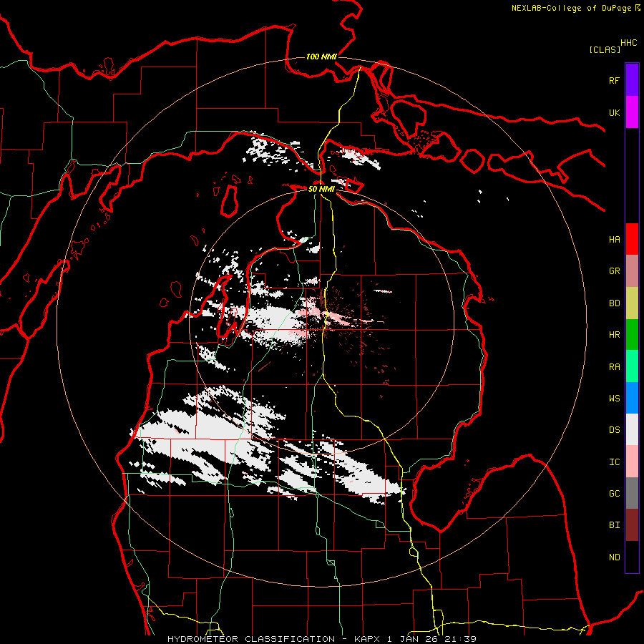This screenshot has width=644, height=644.
Task: Click the WS blue legend swatch
Action: 632,398
